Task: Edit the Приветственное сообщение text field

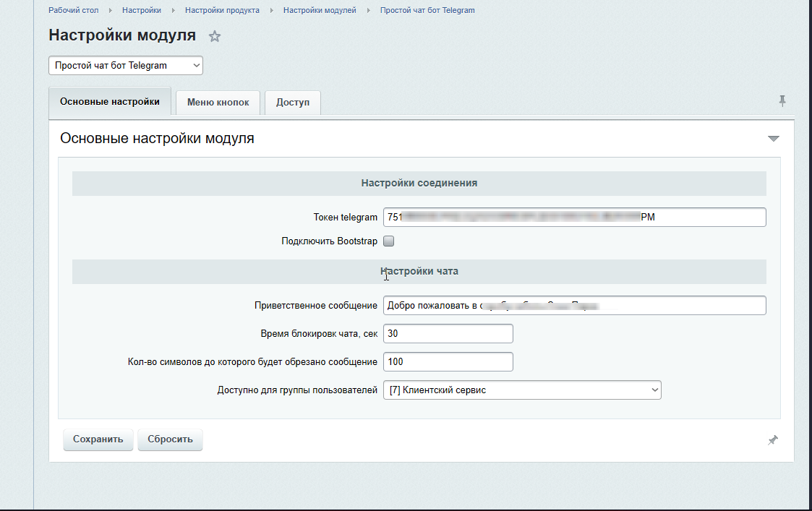Action: click(575, 305)
